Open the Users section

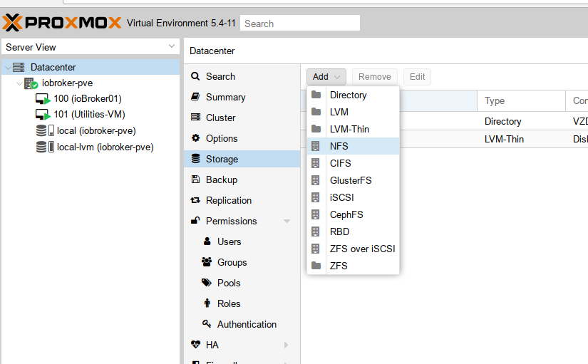tap(242, 241)
